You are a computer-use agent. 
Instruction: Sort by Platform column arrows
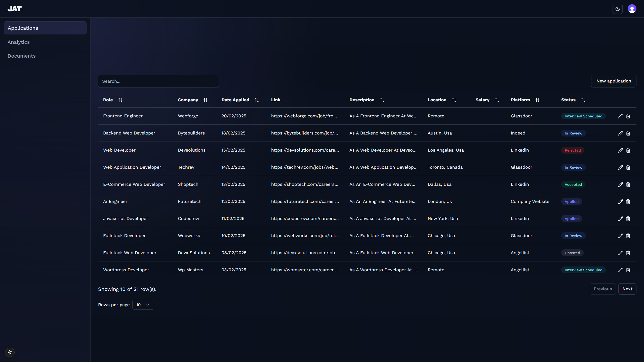537,100
